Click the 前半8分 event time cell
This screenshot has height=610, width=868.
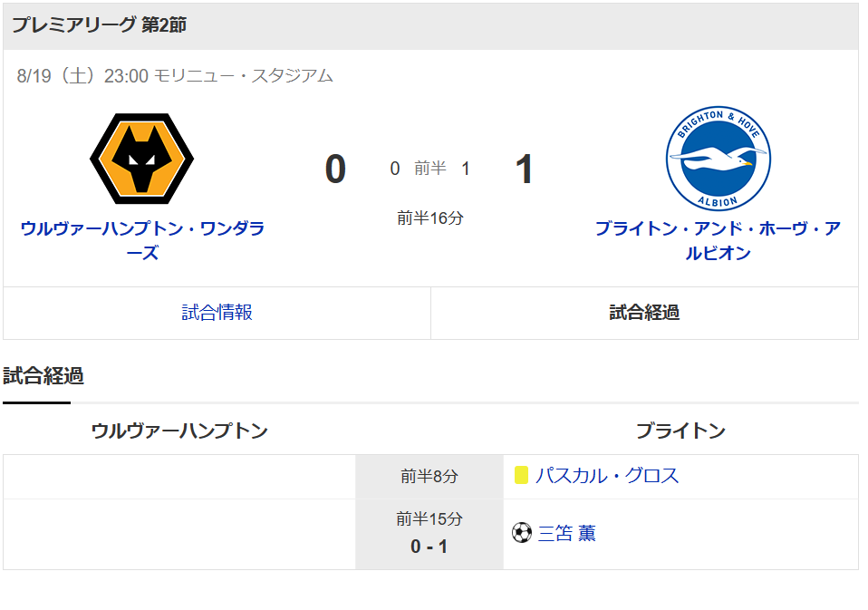429,477
